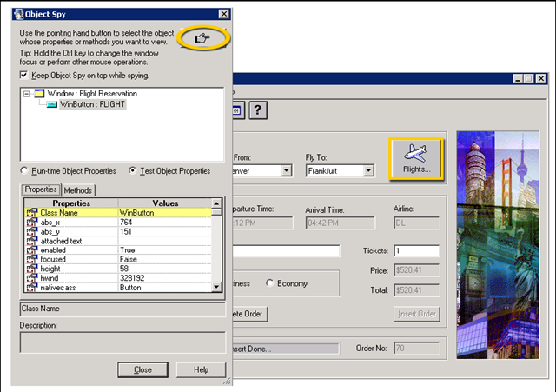Click the question mark help toolbar icon
This screenshot has width=556, height=392.
pyautogui.click(x=258, y=110)
